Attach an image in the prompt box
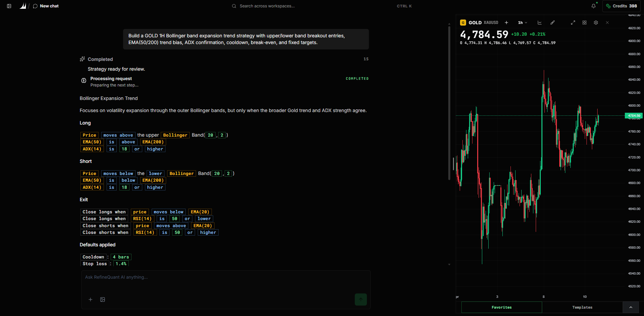 click(103, 300)
